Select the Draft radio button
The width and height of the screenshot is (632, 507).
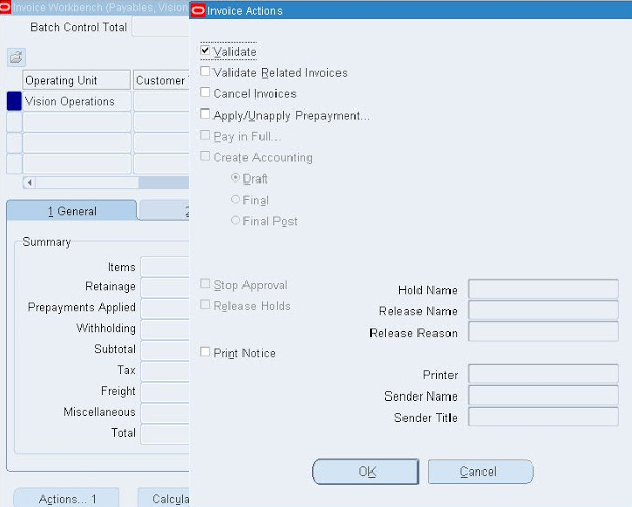click(235, 178)
